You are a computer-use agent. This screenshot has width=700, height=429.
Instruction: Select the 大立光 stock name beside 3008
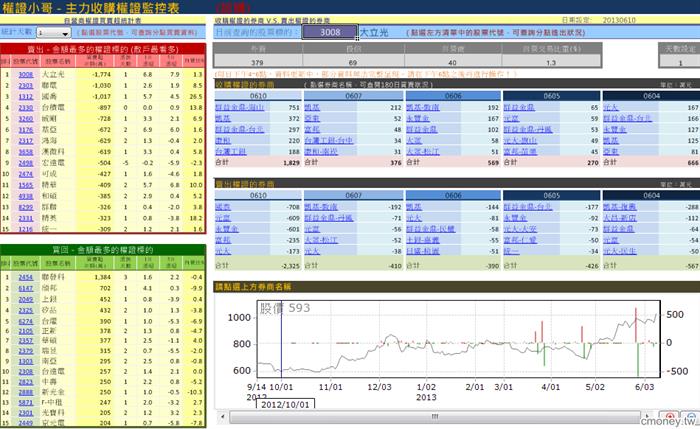(374, 33)
